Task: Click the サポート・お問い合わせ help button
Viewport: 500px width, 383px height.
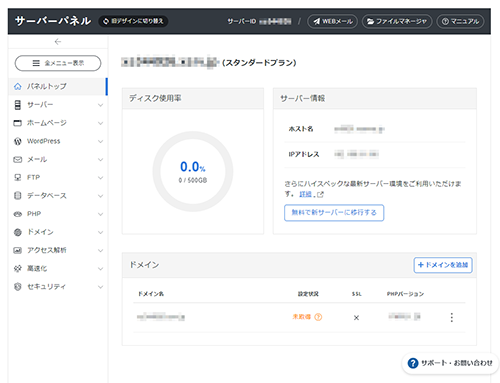Action: coord(450,363)
